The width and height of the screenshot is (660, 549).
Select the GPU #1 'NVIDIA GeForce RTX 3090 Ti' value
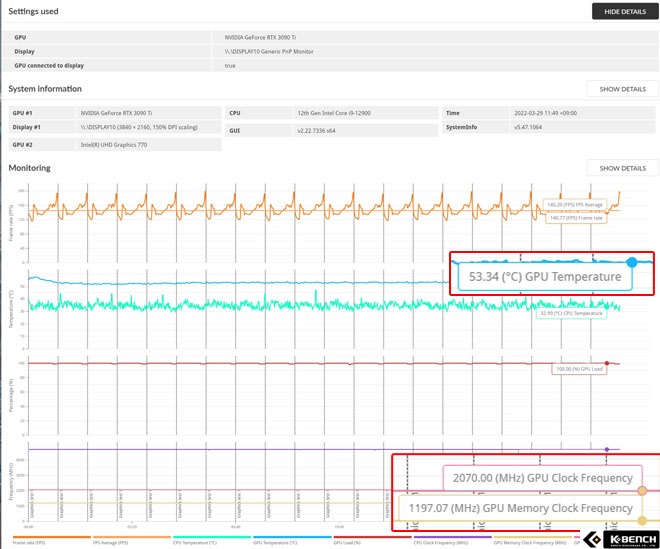click(x=116, y=113)
